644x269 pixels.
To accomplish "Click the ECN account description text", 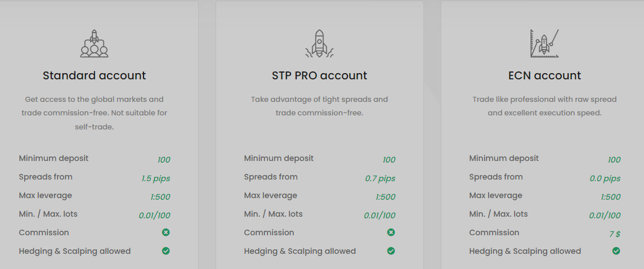I will pos(544,106).
